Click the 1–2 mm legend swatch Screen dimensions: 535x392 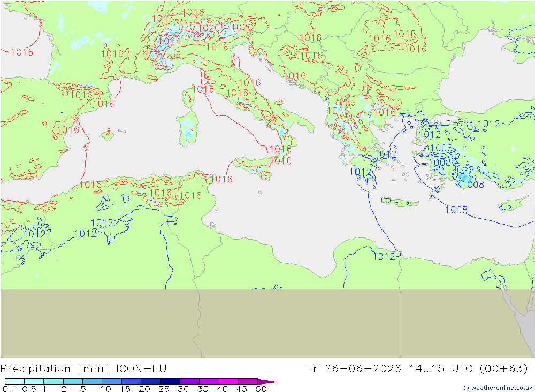(x=53, y=381)
